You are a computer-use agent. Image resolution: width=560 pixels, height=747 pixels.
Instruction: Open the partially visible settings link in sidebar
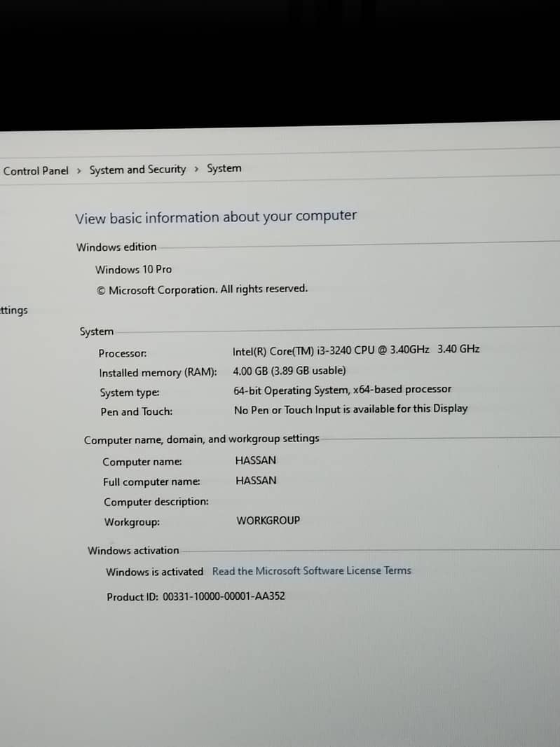coord(14,310)
